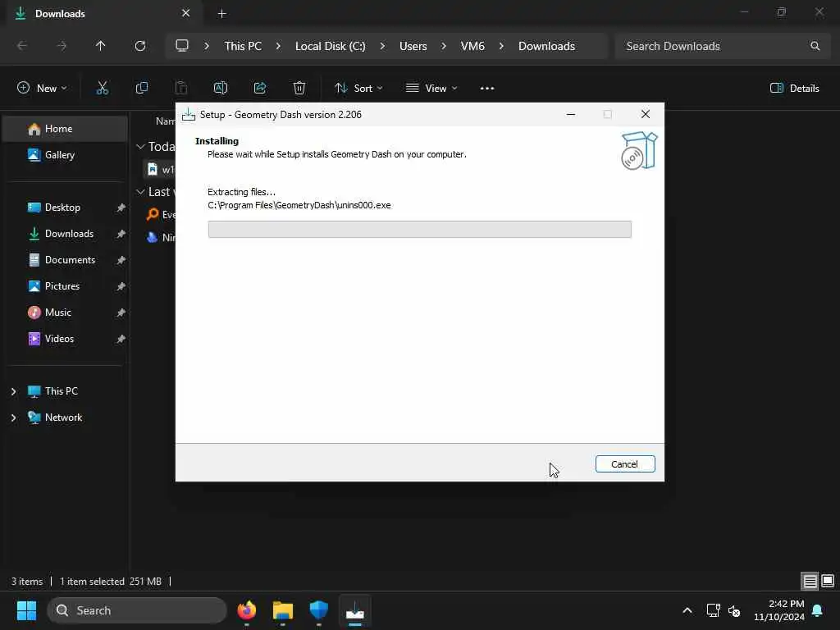Click the Setup installer icon in title bar
Image resolution: width=840 pixels, height=630 pixels.
point(188,115)
